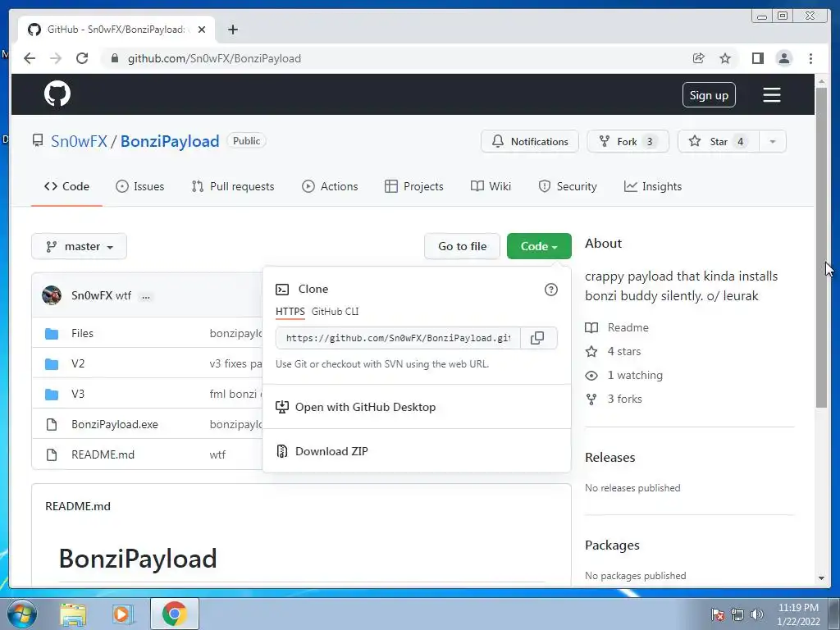Reload the page with refresh icon
Image resolution: width=840 pixels, height=630 pixels.
(82, 58)
